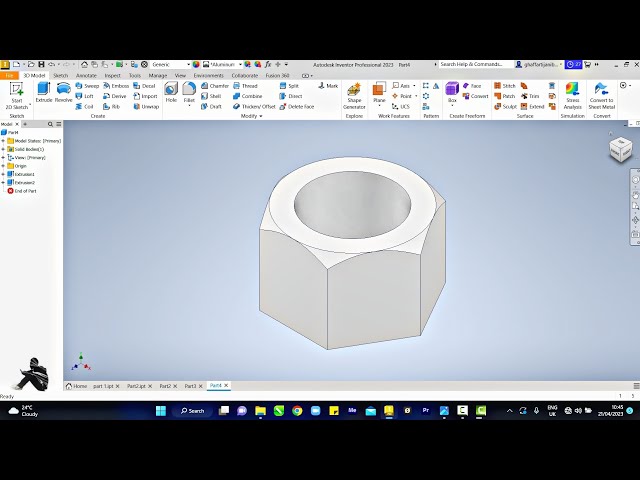Open the Modify panel dropdown
The height and width of the screenshot is (480, 640).
(x=252, y=116)
